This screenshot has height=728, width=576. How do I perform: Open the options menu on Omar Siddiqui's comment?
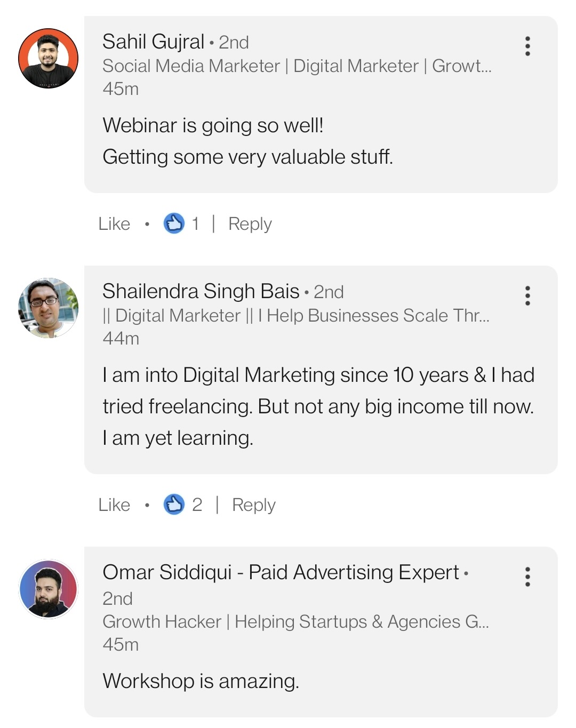coord(527,576)
